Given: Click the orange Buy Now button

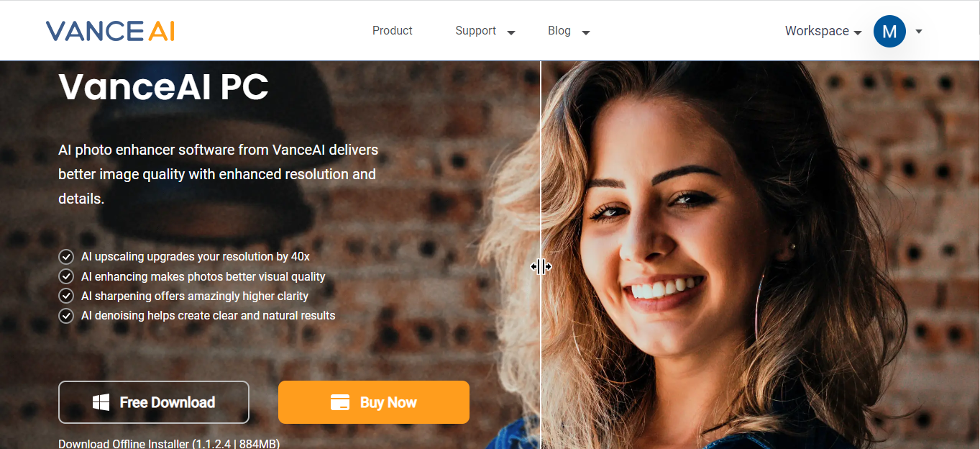Looking at the screenshot, I should [374, 402].
